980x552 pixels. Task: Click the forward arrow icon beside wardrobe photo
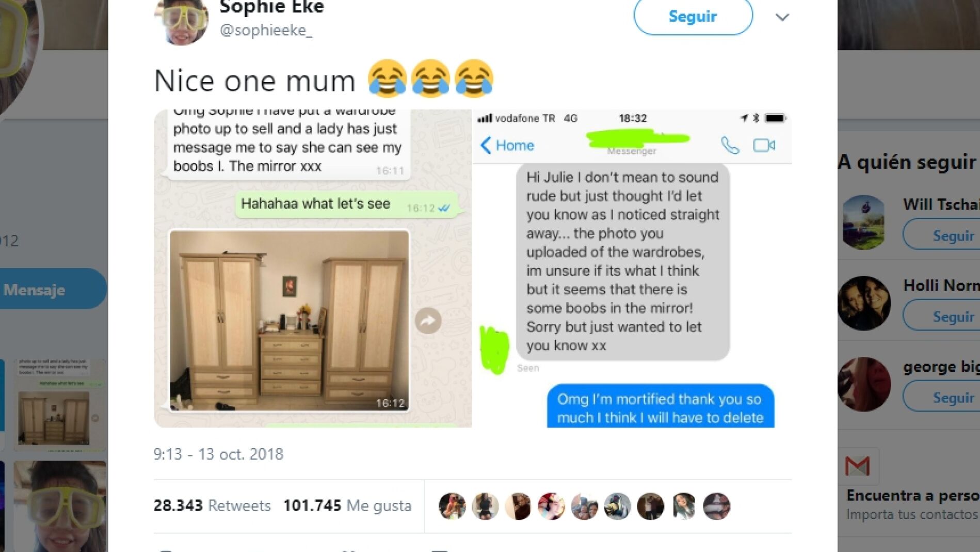pyautogui.click(x=428, y=321)
